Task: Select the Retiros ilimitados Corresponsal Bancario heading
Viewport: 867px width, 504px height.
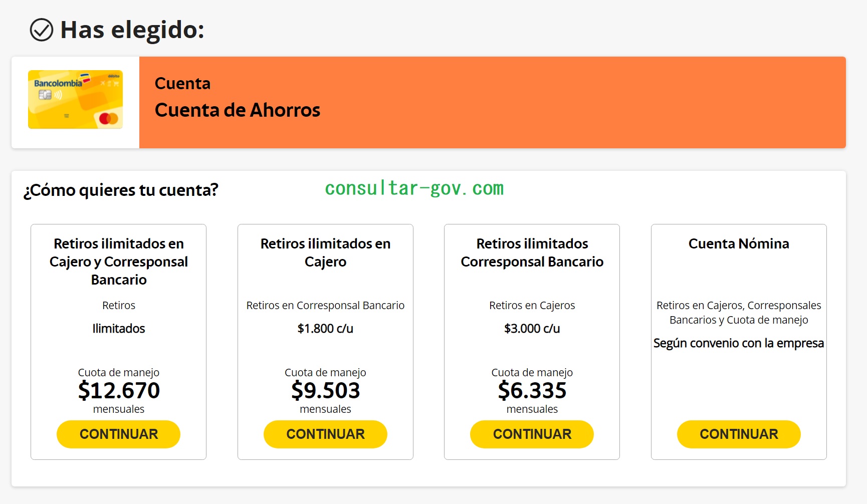Action: click(x=532, y=253)
